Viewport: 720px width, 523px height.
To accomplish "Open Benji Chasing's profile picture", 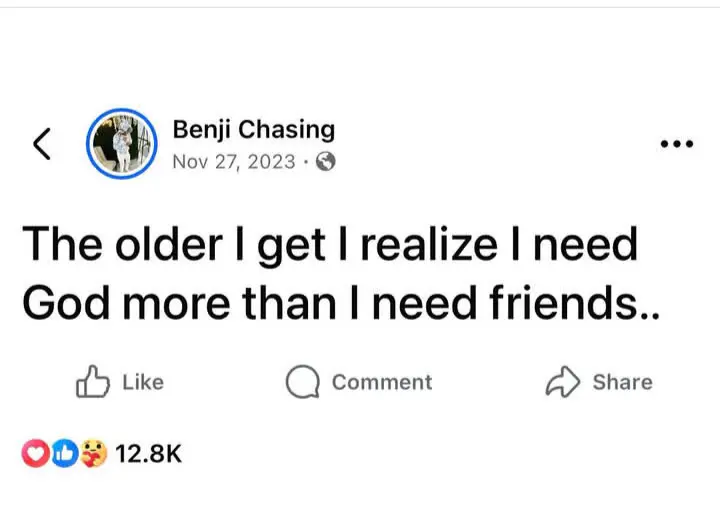I will coord(123,145).
